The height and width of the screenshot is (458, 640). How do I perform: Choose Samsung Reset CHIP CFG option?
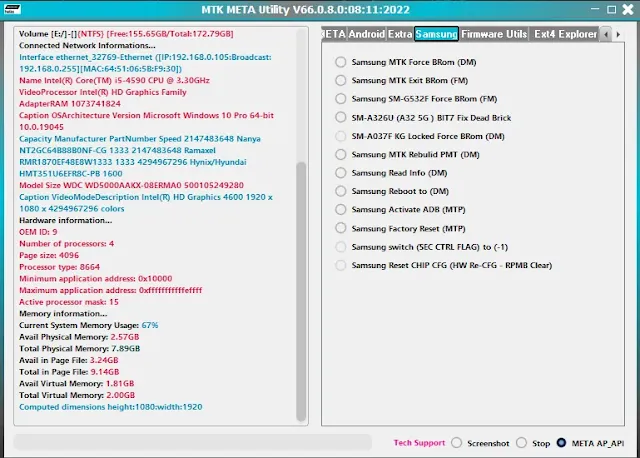pyautogui.click(x=340, y=265)
